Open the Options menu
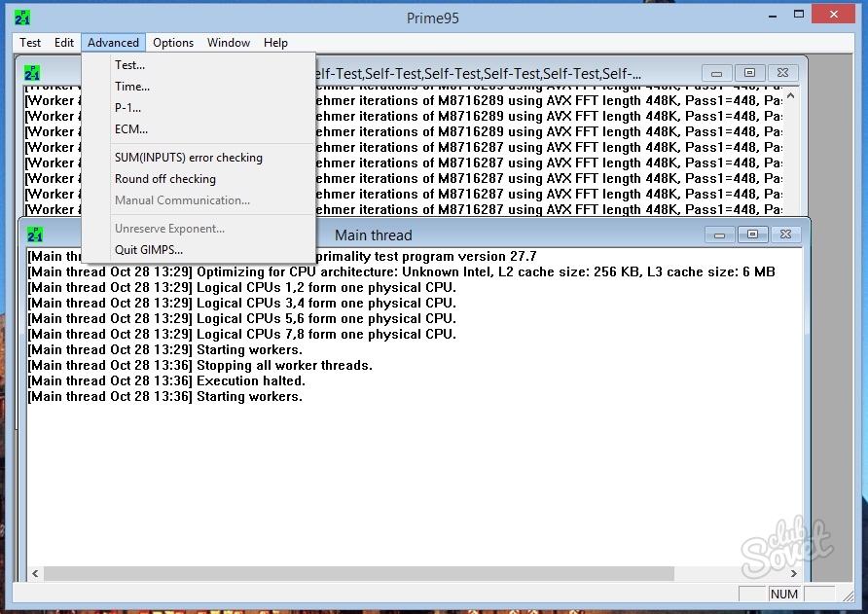Viewport: 868px width, 614px height. (173, 43)
